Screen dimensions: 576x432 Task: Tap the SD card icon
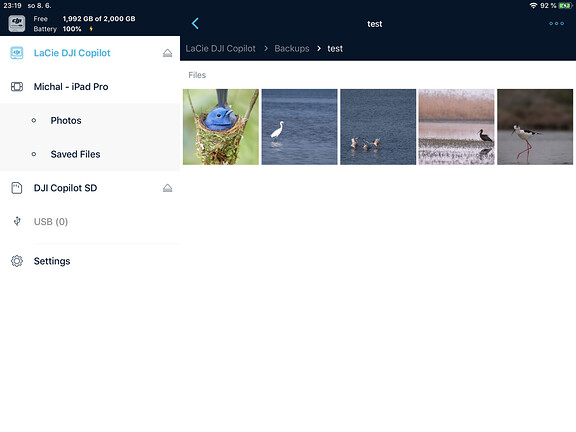[17, 188]
